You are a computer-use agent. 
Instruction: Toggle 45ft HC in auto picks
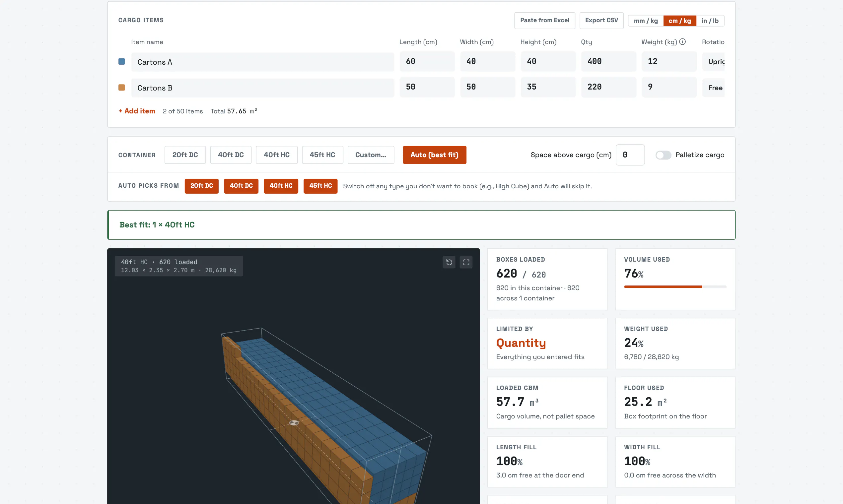point(320,186)
